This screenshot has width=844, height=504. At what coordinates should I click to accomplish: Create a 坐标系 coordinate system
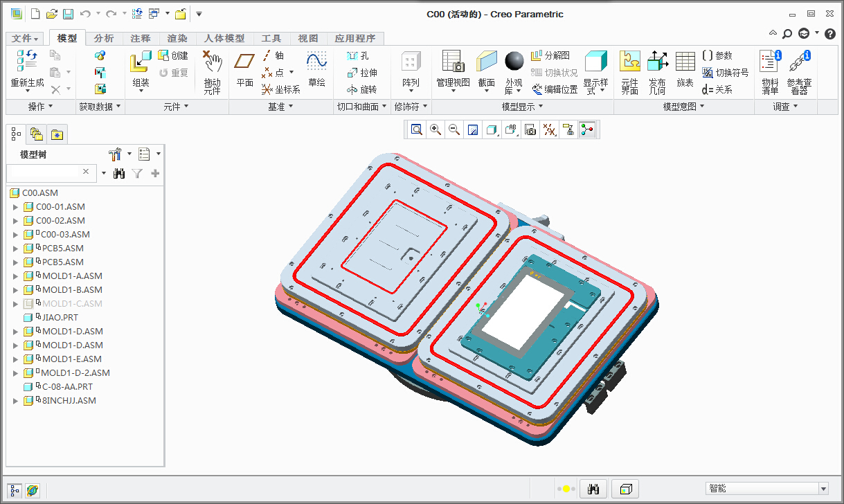(x=280, y=89)
